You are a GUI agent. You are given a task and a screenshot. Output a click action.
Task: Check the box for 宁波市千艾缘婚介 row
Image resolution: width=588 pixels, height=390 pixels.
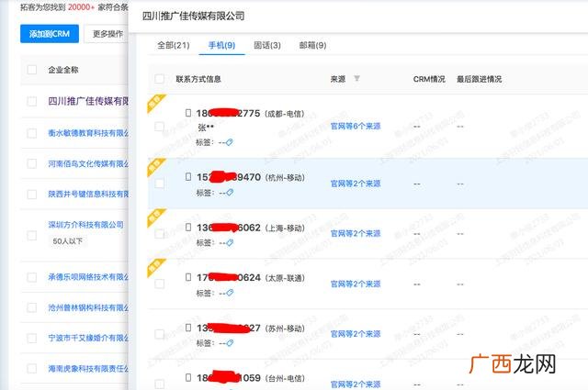tap(32, 338)
